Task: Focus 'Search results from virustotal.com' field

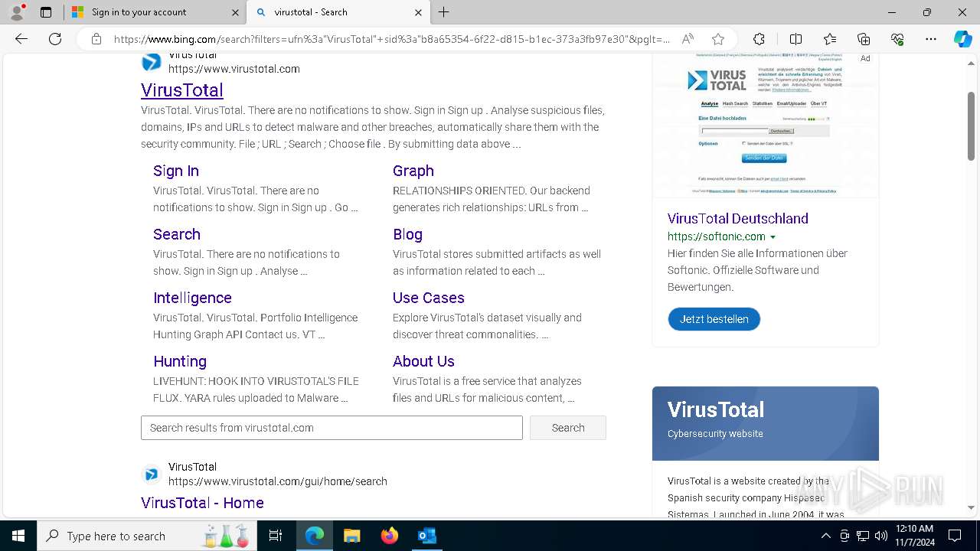Action: [x=332, y=428]
